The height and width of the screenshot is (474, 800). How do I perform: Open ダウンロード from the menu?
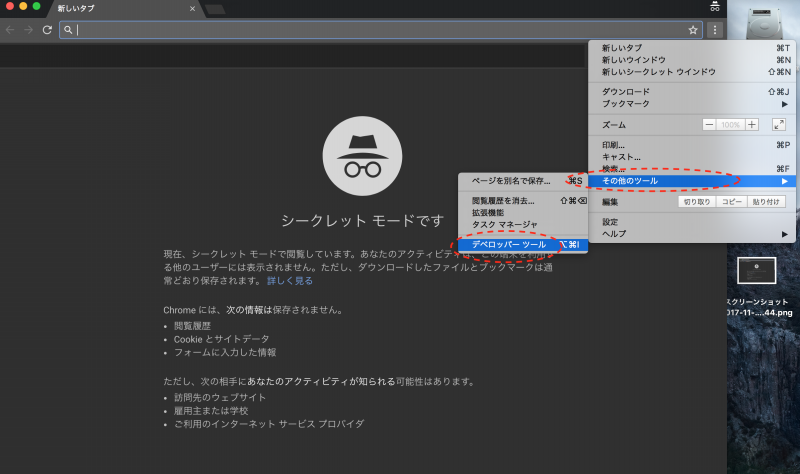pyautogui.click(x=691, y=92)
